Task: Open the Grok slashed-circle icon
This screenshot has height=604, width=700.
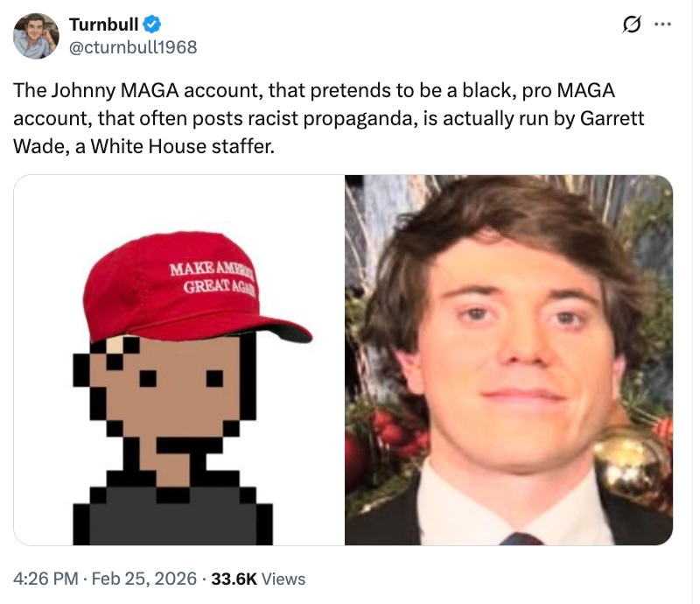Action: 632,25
